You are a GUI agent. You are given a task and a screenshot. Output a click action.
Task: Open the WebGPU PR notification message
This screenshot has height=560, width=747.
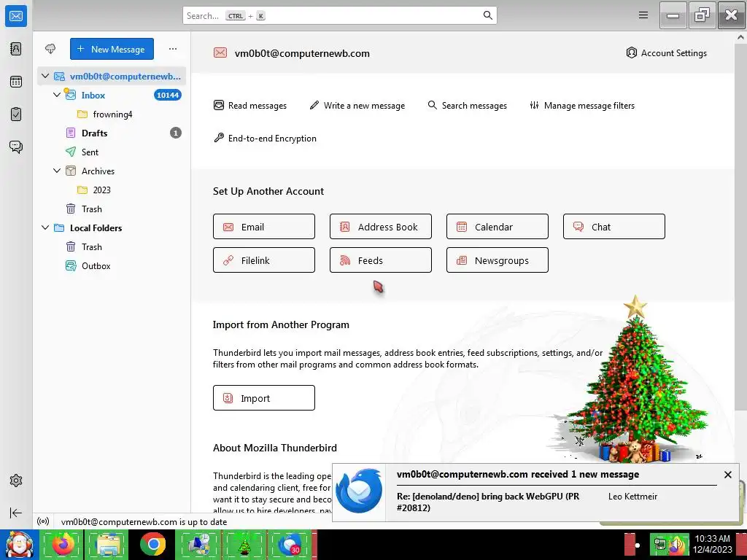click(x=488, y=502)
